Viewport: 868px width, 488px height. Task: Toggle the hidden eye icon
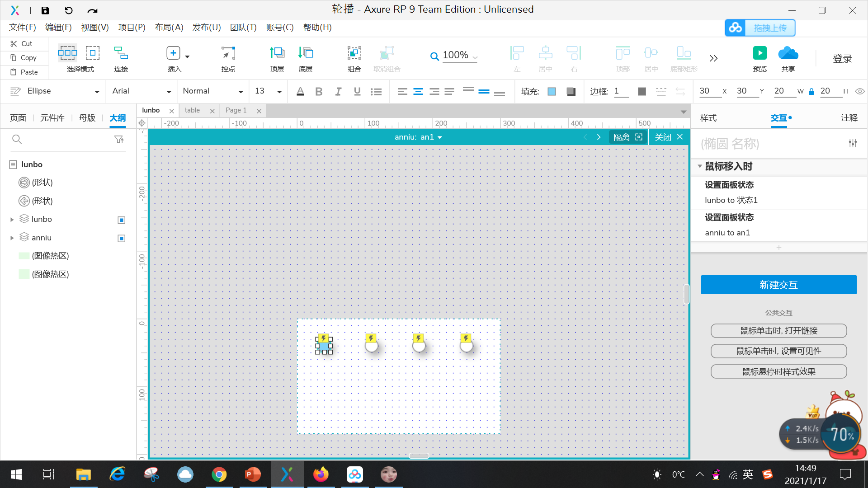click(x=860, y=91)
